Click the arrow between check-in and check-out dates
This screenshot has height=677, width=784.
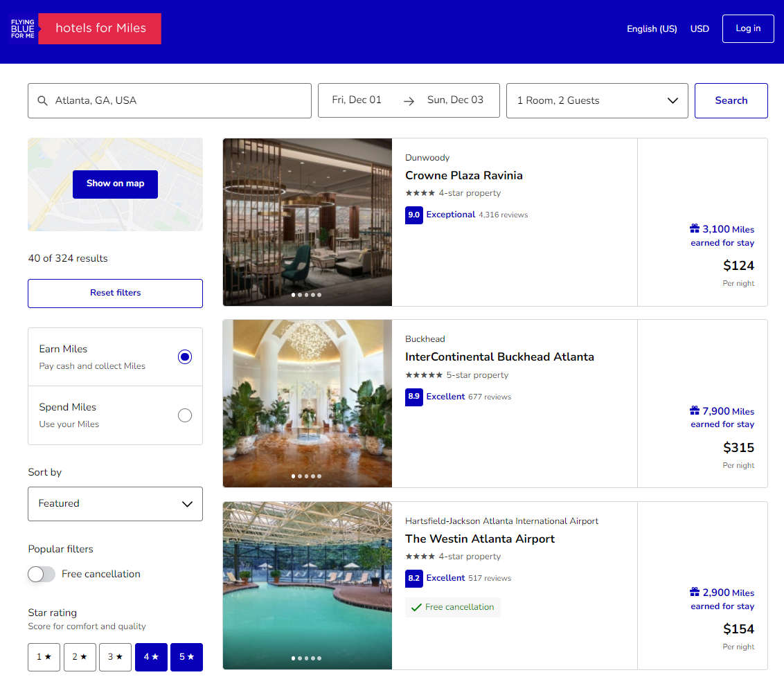(409, 101)
